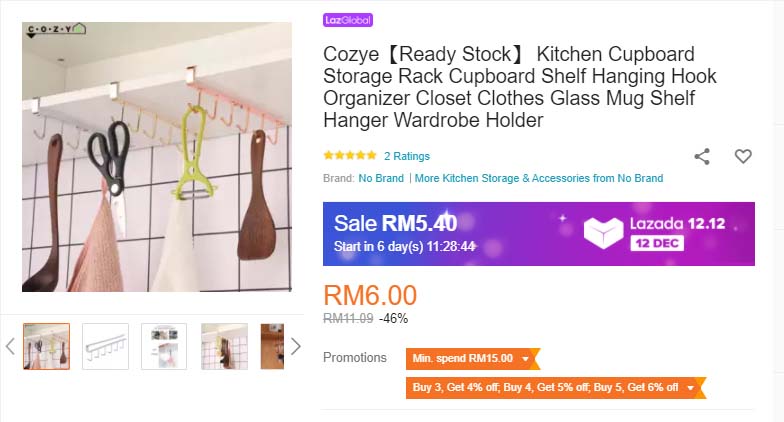Select the third product detail thumbnail
Screen dimensions: 784x422
coord(164,346)
